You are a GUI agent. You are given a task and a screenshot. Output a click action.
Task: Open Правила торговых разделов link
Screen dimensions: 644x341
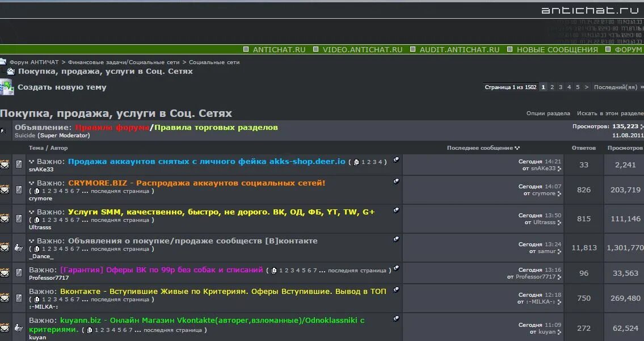tap(216, 127)
